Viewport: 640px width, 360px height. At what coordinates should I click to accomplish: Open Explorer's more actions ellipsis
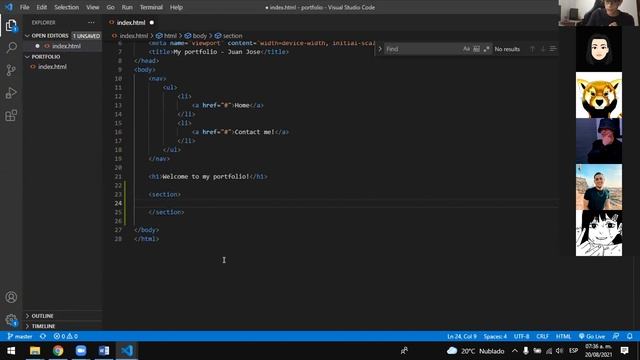click(91, 22)
